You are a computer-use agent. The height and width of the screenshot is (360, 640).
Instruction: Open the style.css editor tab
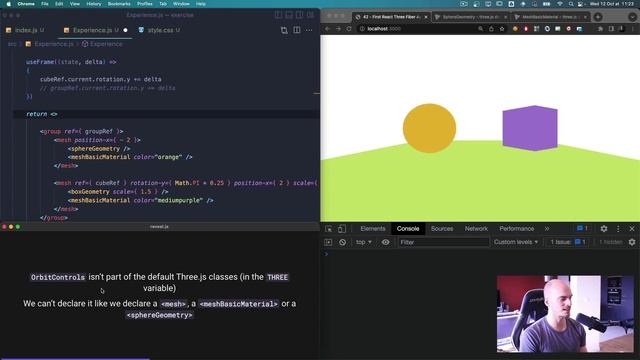point(160,30)
